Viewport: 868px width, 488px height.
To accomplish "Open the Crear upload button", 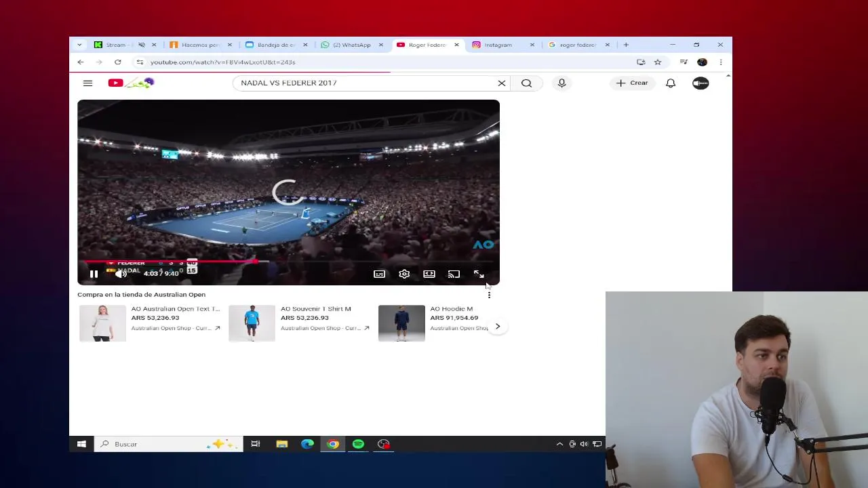I will tap(632, 83).
